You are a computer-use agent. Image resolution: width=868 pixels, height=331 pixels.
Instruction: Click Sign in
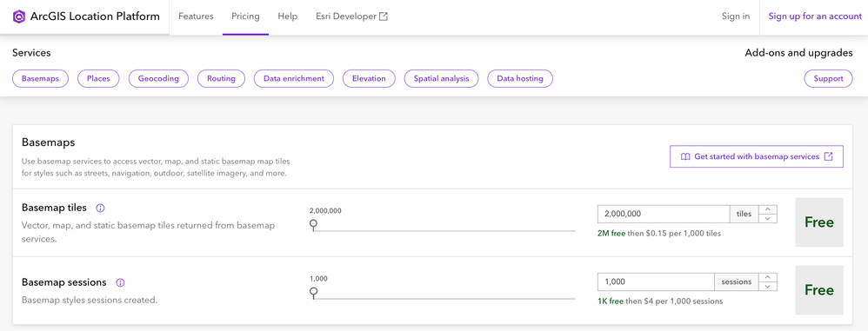pos(736,17)
